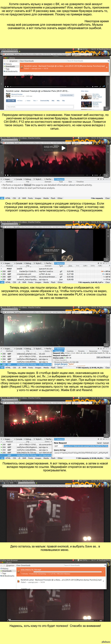Image resolution: width=111 pixels, height=644 pixels.
Task: Open first thumbnail under Other videos
Action: (x=86, y=96)
